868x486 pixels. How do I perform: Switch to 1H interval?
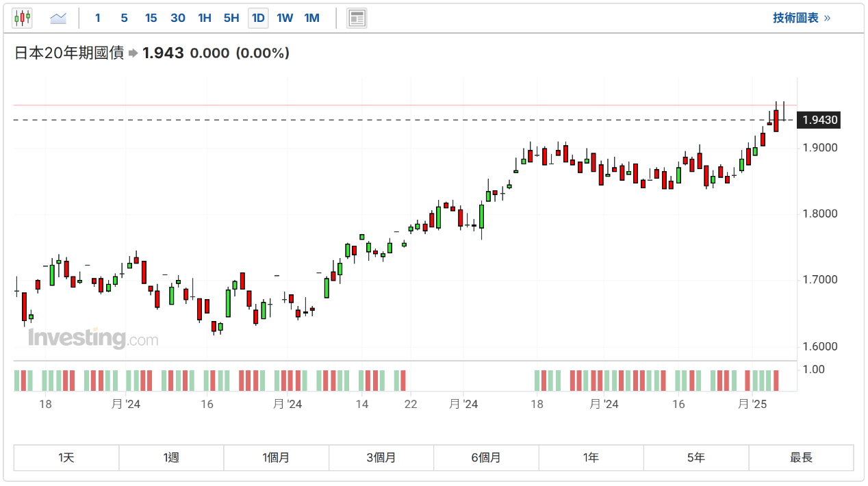coord(205,18)
